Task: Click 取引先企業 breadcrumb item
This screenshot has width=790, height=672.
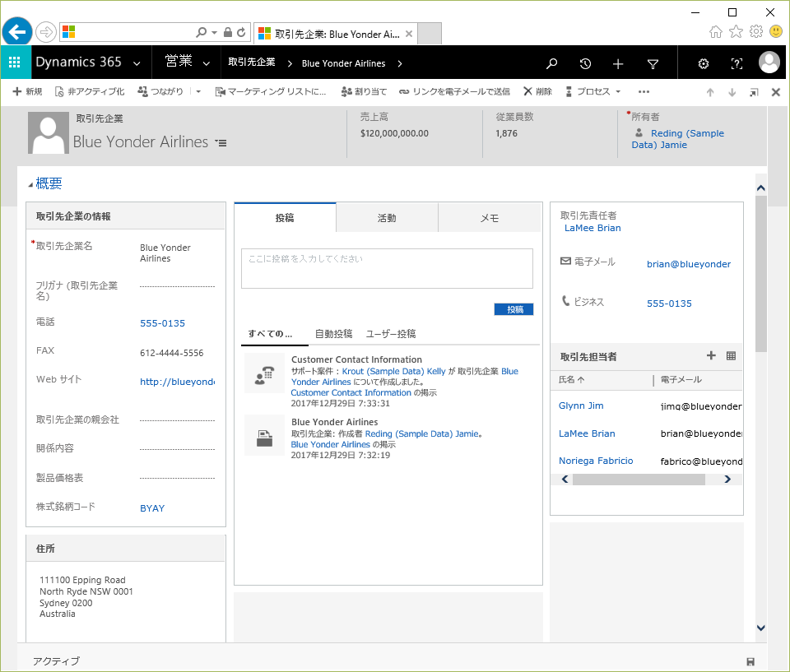Action: click(x=252, y=62)
